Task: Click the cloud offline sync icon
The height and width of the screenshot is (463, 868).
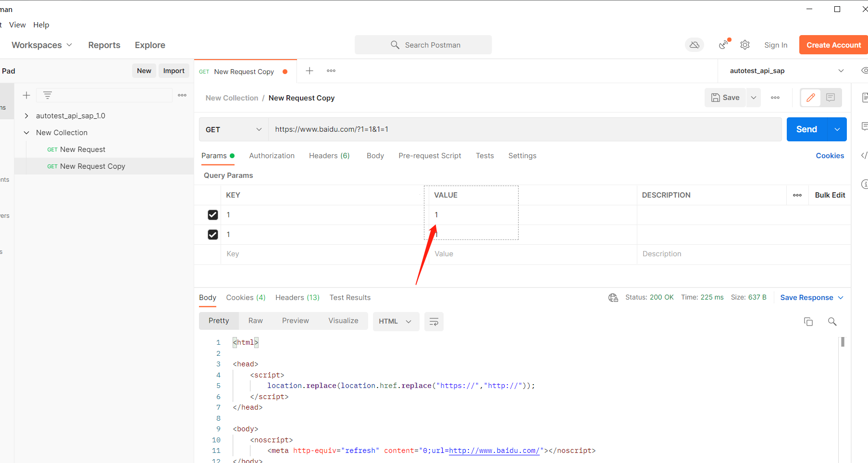Action: pyautogui.click(x=694, y=45)
